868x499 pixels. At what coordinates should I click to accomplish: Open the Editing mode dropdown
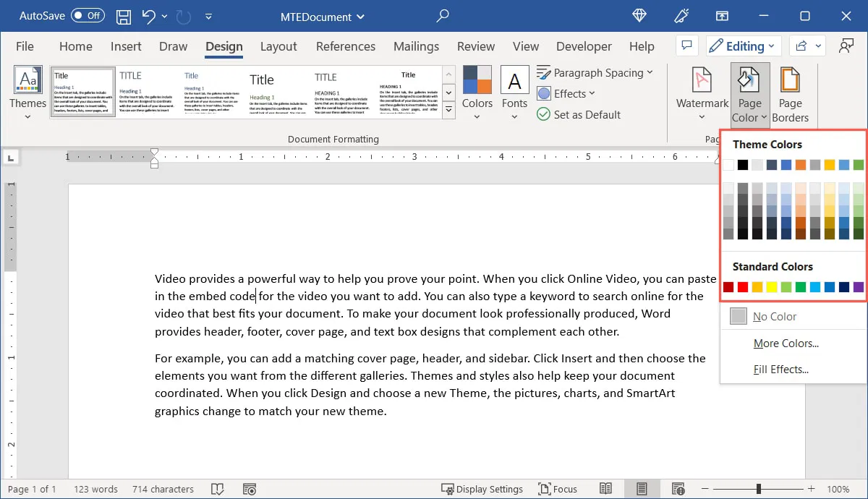pyautogui.click(x=744, y=46)
